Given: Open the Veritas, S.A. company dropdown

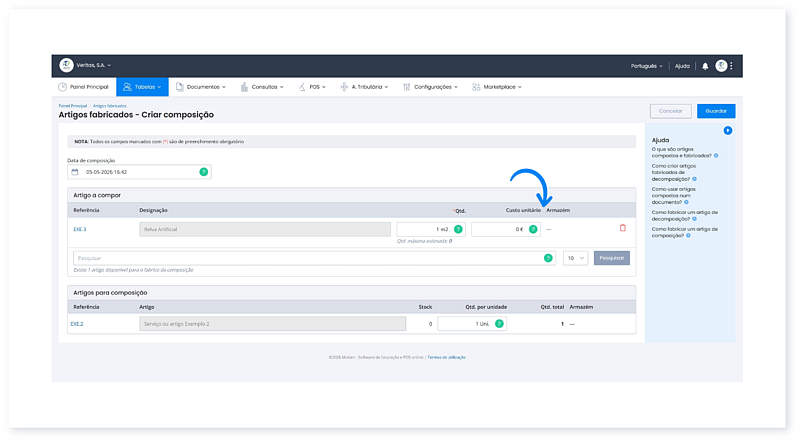Looking at the screenshot, I should pos(94,65).
